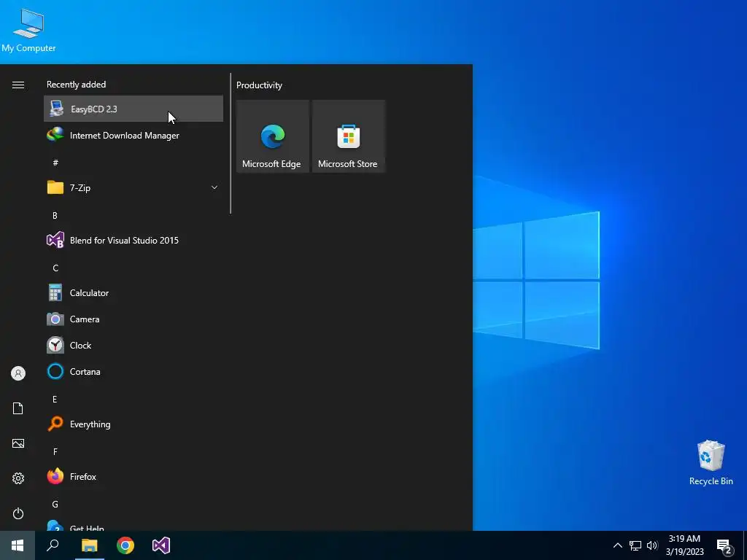Expand the 7-Zip folder chevron
This screenshot has width=747, height=560.
(x=214, y=187)
